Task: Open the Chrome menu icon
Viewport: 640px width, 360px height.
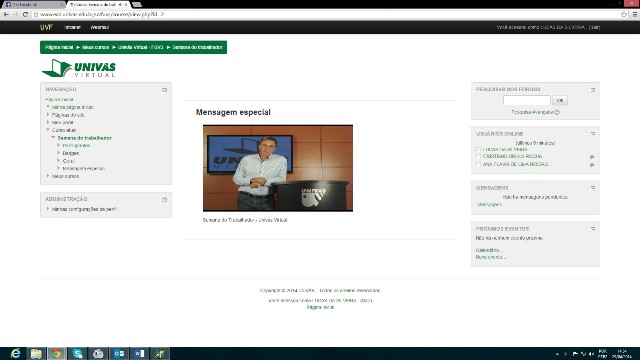Action: pyautogui.click(x=635, y=14)
